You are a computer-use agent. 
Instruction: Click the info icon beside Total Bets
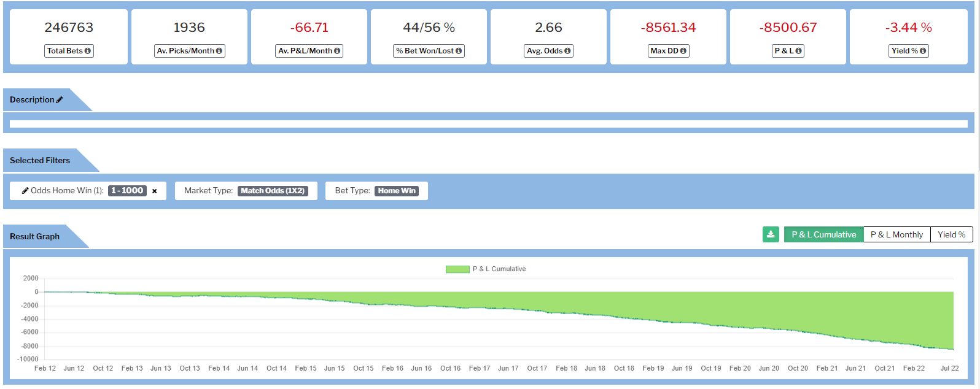coord(88,51)
